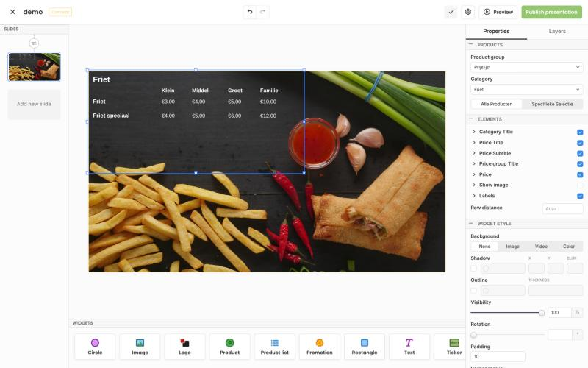The image size is (588, 368).
Task: Click the Outline color swatch field
Action: click(503, 290)
